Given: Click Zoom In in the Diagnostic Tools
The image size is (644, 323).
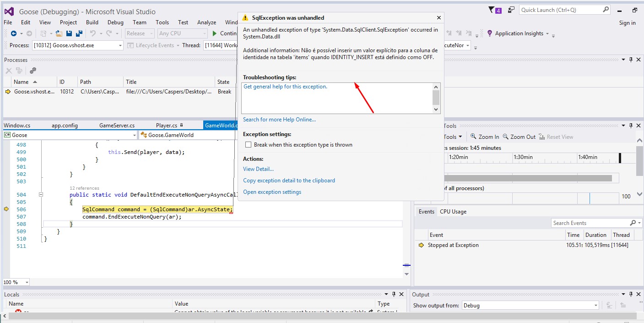Looking at the screenshot, I should click(x=484, y=137).
